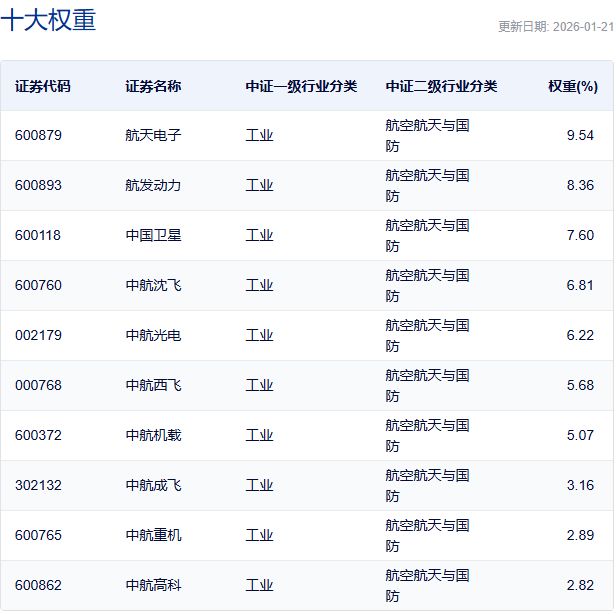Screen dimensions: 616x614
Task: Click the 证券代码 column header
Action: [43, 86]
